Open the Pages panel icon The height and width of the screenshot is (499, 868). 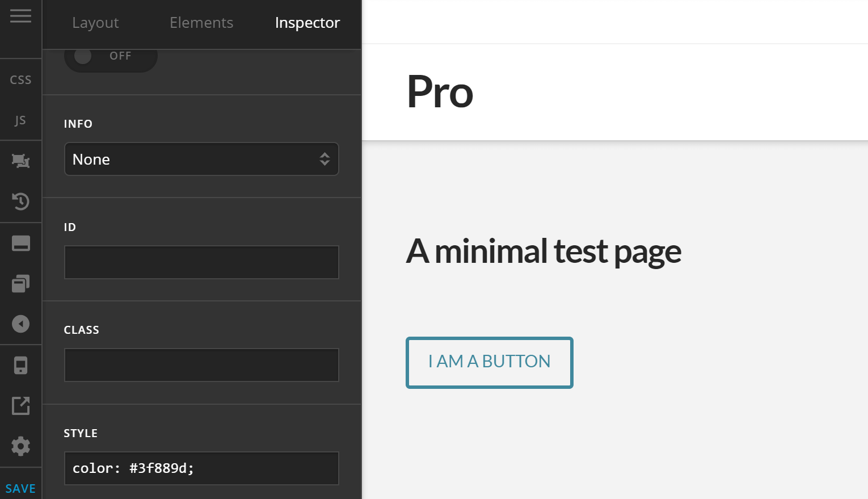(20, 242)
